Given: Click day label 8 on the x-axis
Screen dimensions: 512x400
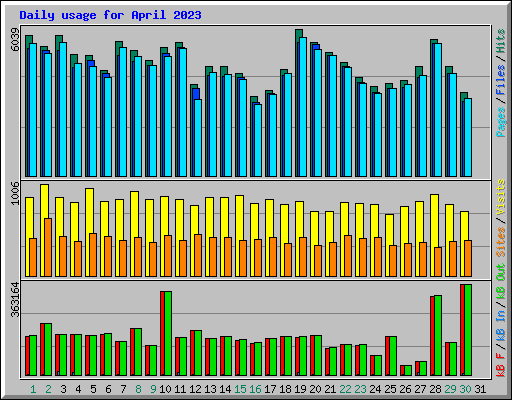Looking at the screenshot, I should point(138,389).
